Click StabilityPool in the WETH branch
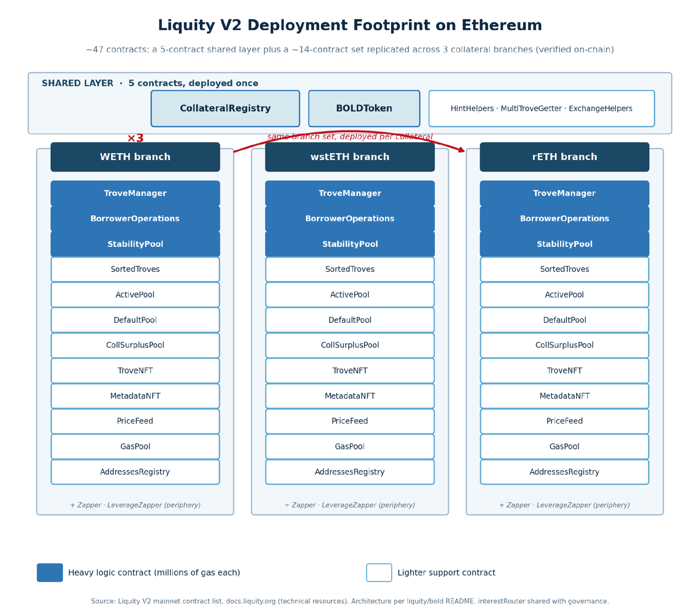Viewport: 700px width, 611px height. pyautogui.click(x=135, y=244)
